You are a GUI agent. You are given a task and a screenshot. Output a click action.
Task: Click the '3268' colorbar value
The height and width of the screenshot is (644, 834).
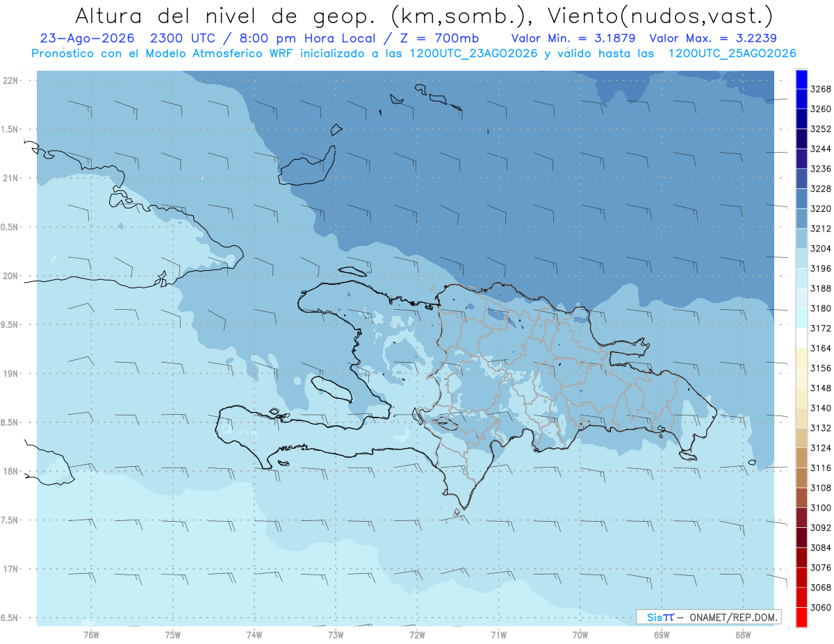coord(821,89)
